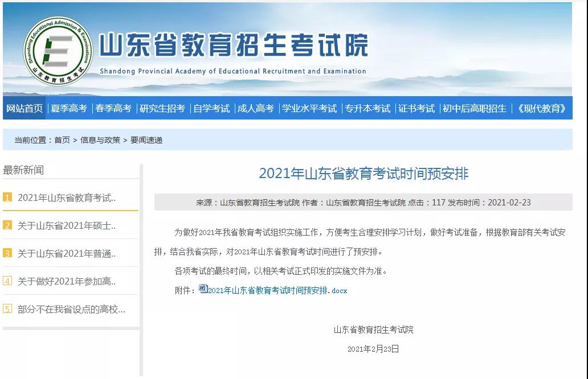This screenshot has width=588, height=379.
Task: Click the article title 2021年山东省教育考试时间预安排
Action: (364, 174)
